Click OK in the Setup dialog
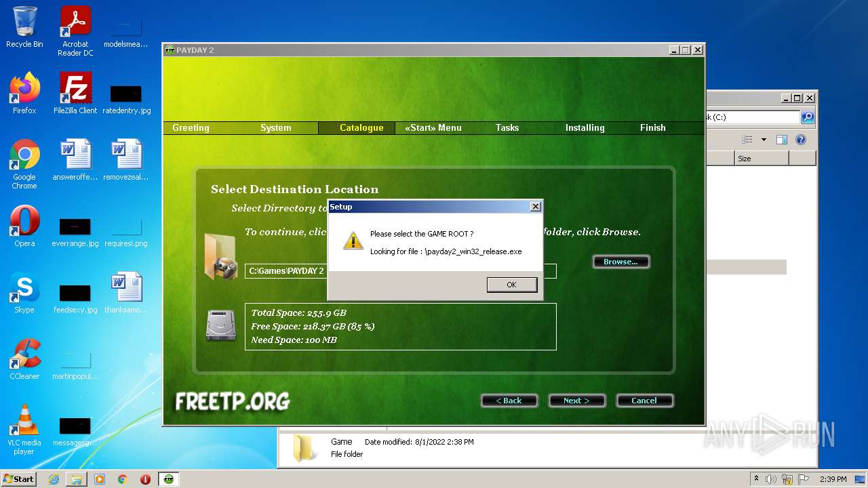Image resolution: width=868 pixels, height=488 pixels. click(511, 285)
